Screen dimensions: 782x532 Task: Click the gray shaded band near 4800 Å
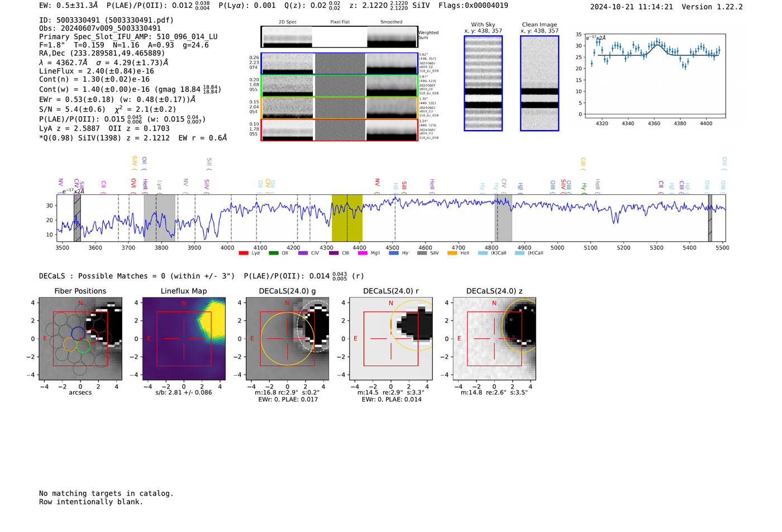[503, 218]
